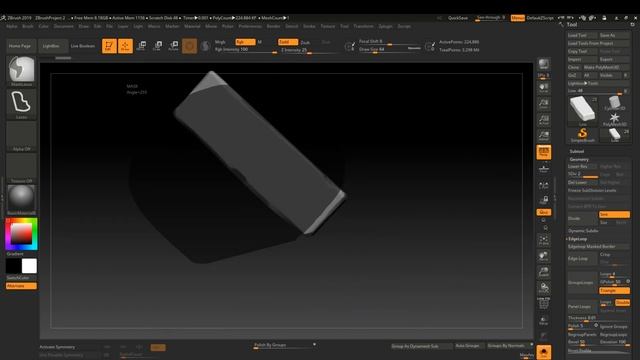The image size is (640, 360).
Task: Click the Load Tool button
Action: (582, 36)
